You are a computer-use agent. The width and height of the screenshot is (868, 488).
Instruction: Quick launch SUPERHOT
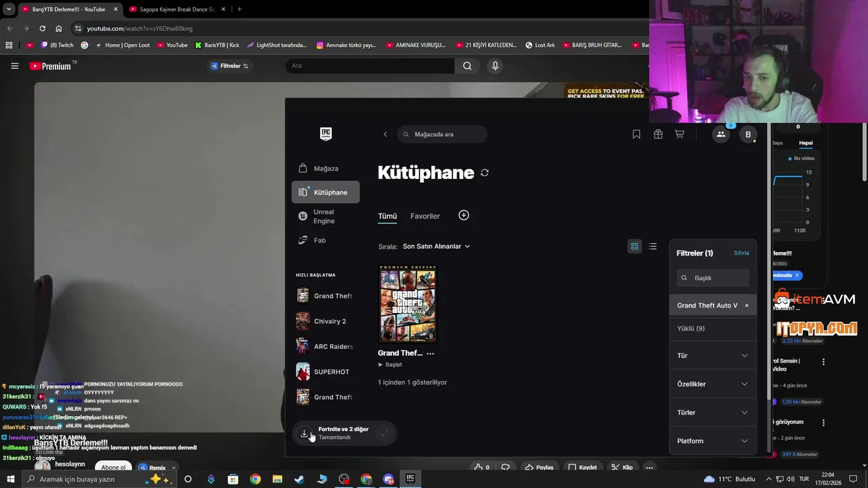[x=324, y=371]
